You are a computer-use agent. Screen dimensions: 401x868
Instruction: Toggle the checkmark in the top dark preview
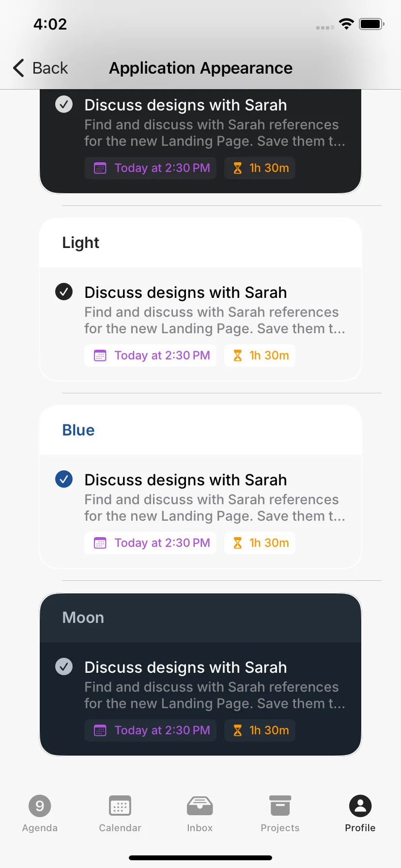[64, 104]
